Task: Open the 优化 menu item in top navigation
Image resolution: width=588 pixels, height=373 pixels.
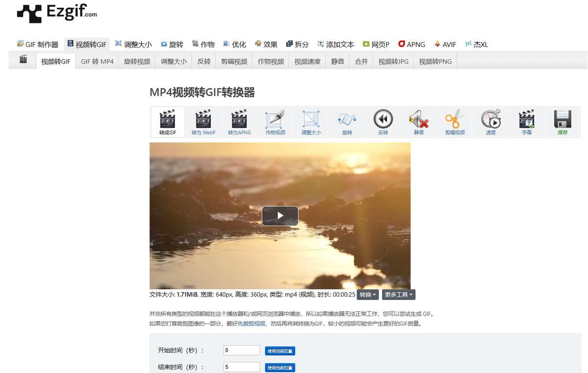Action: [235, 44]
